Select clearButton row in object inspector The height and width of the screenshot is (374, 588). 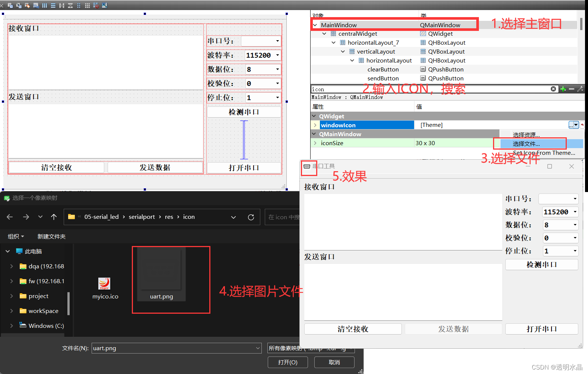coord(383,70)
